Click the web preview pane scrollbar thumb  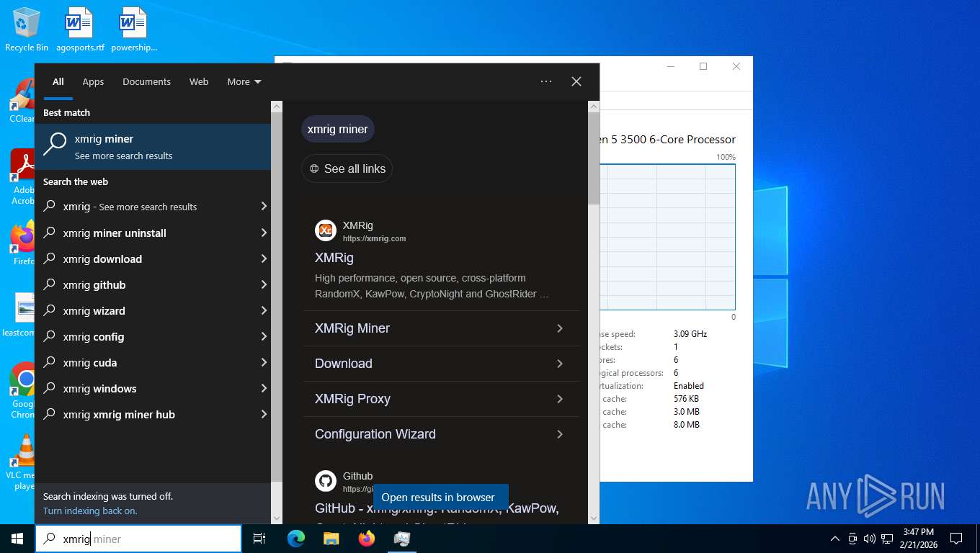point(594,158)
